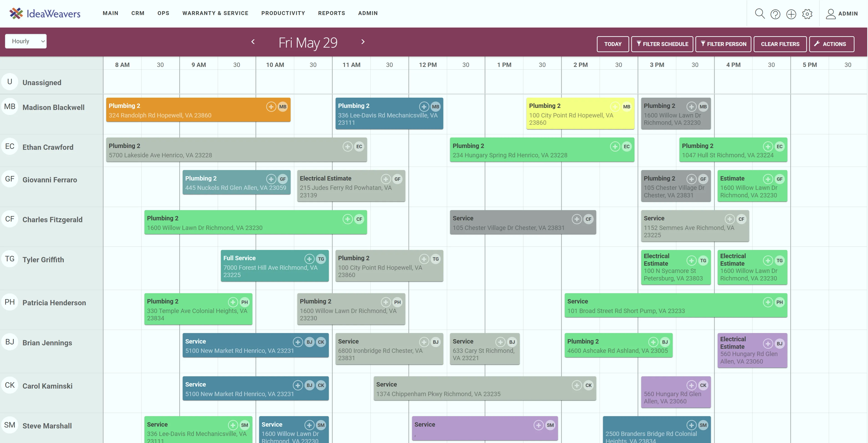Click plus icon on 6800 Ironbridge Rd service

(424, 342)
